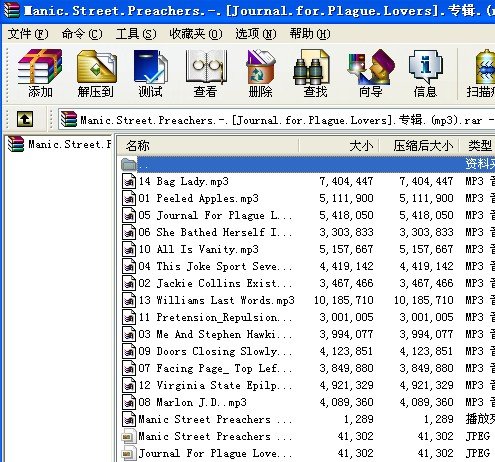Sort by the 大小 column header
The width and height of the screenshot is (495, 462).
click(x=339, y=146)
